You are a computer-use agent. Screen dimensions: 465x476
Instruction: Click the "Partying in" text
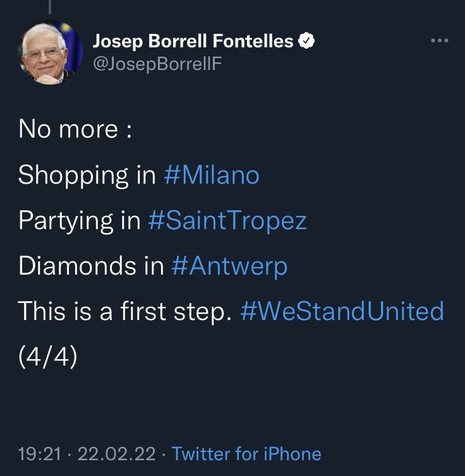click(79, 220)
